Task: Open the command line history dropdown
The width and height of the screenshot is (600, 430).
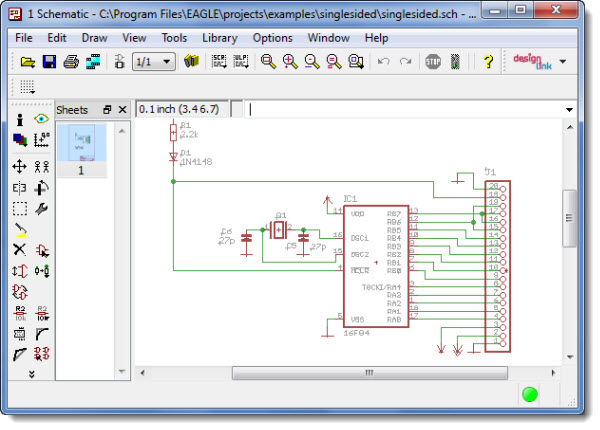Action: (569, 109)
